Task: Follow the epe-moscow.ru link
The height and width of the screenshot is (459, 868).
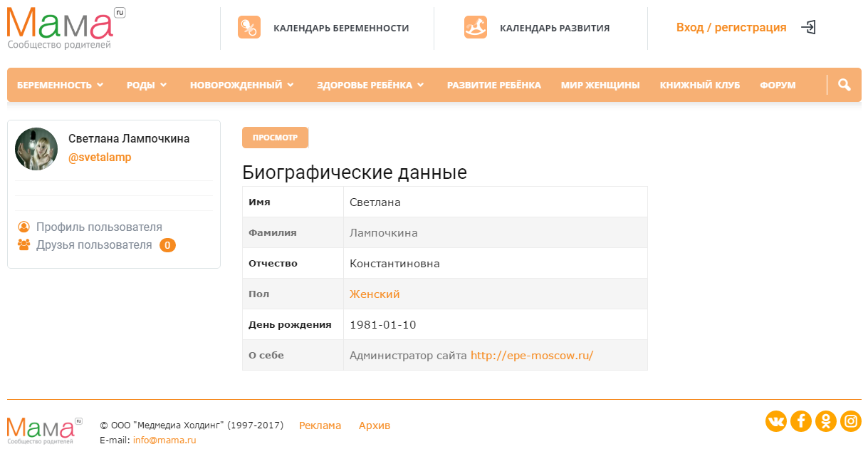Action: coord(532,355)
